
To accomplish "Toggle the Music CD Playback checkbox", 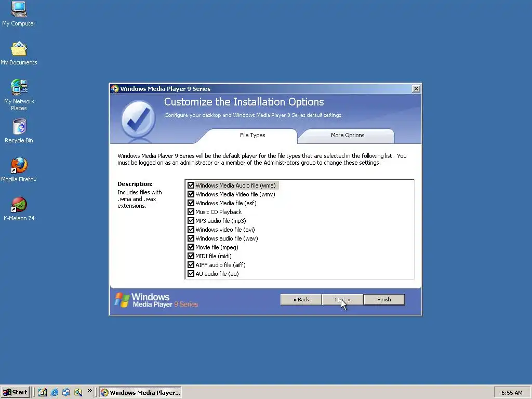I will coord(191,212).
